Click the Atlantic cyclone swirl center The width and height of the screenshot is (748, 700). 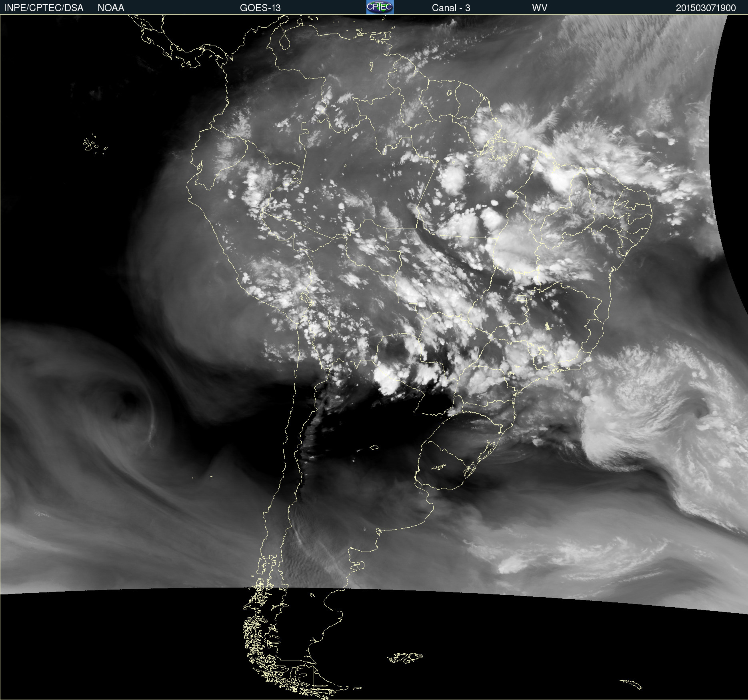(702, 412)
